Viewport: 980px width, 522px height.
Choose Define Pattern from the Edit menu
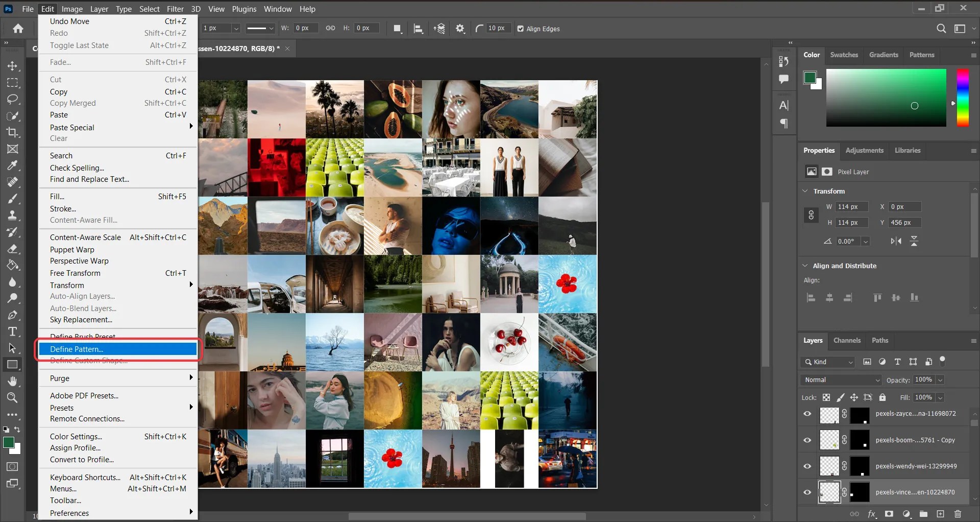[x=76, y=349]
